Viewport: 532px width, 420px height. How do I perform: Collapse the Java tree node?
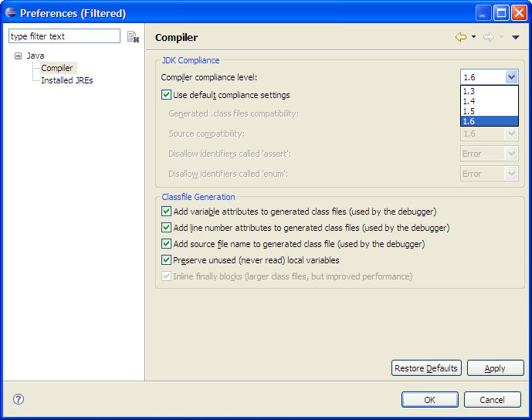click(x=18, y=56)
